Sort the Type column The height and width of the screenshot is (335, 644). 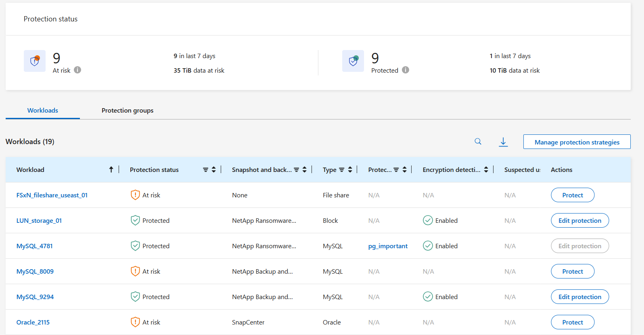(x=350, y=170)
